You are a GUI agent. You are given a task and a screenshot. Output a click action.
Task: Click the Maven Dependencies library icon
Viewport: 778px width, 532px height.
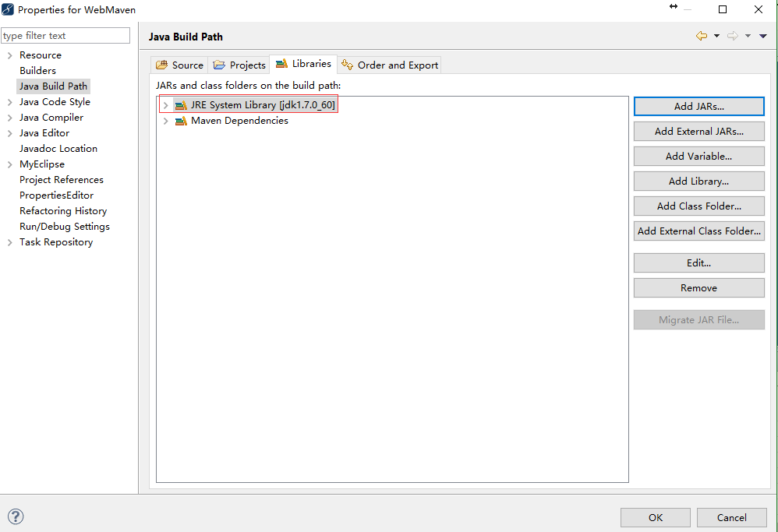[x=181, y=121]
